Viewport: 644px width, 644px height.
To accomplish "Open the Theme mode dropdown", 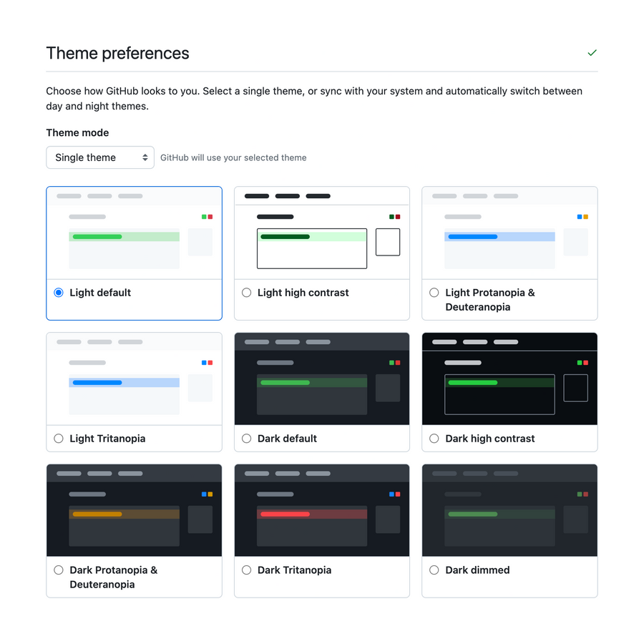I will point(100,157).
